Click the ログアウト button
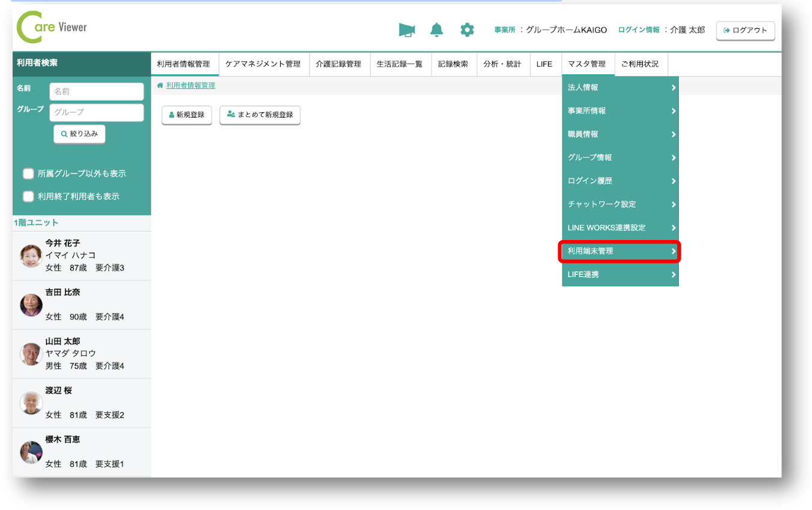 point(745,31)
